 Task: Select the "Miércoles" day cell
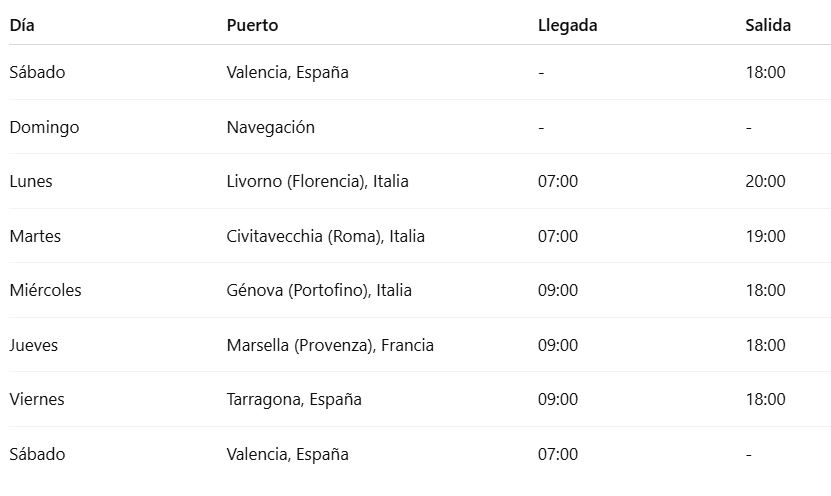45,290
